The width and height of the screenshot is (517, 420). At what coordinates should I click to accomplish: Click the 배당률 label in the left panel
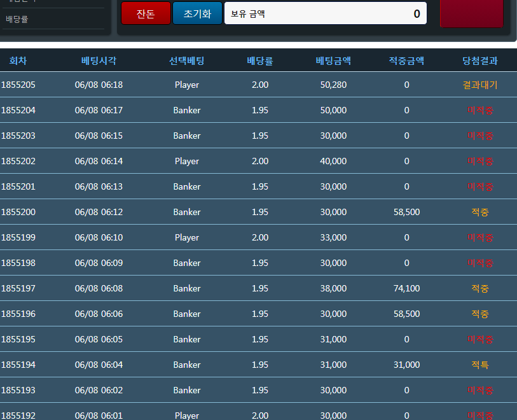tap(17, 19)
